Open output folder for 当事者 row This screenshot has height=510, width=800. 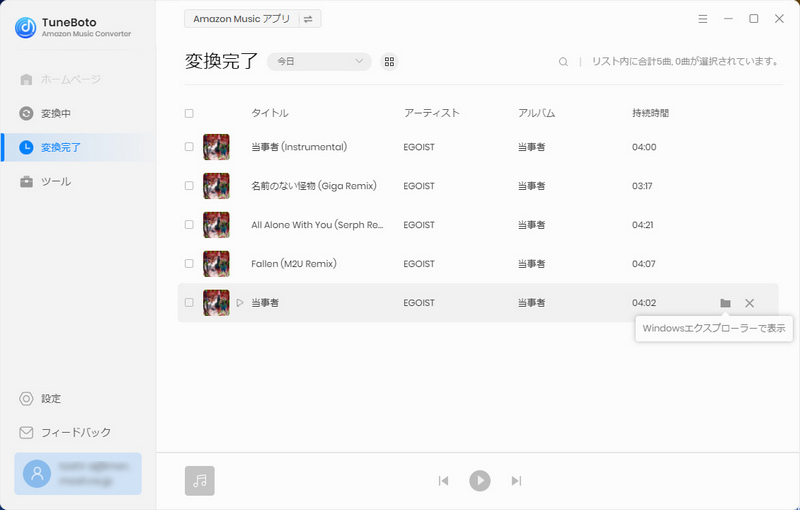[x=725, y=303]
